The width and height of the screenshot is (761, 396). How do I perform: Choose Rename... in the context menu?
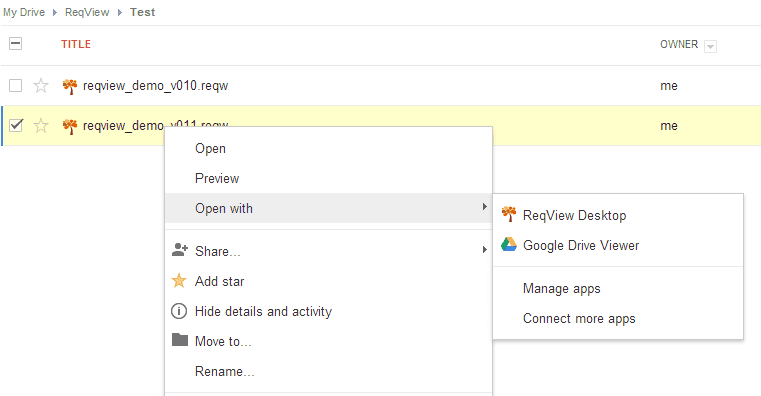click(x=329, y=371)
